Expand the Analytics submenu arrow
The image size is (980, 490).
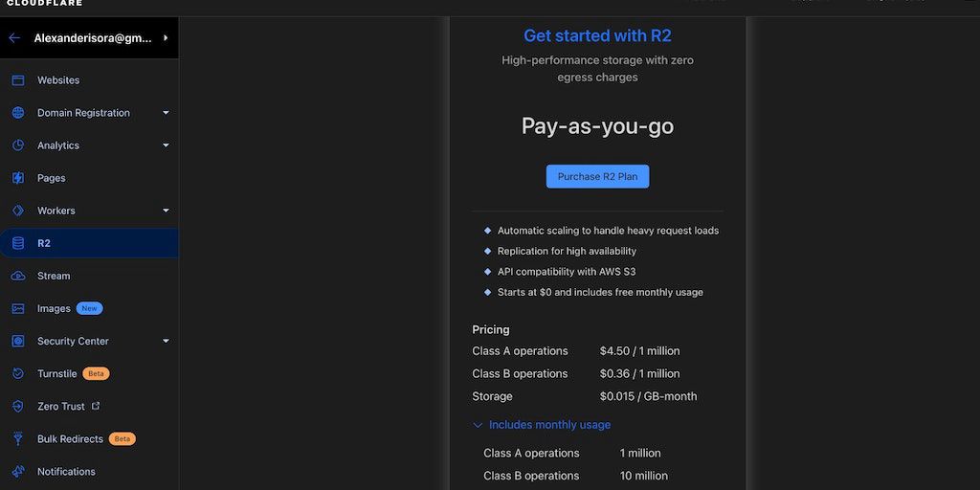point(166,145)
